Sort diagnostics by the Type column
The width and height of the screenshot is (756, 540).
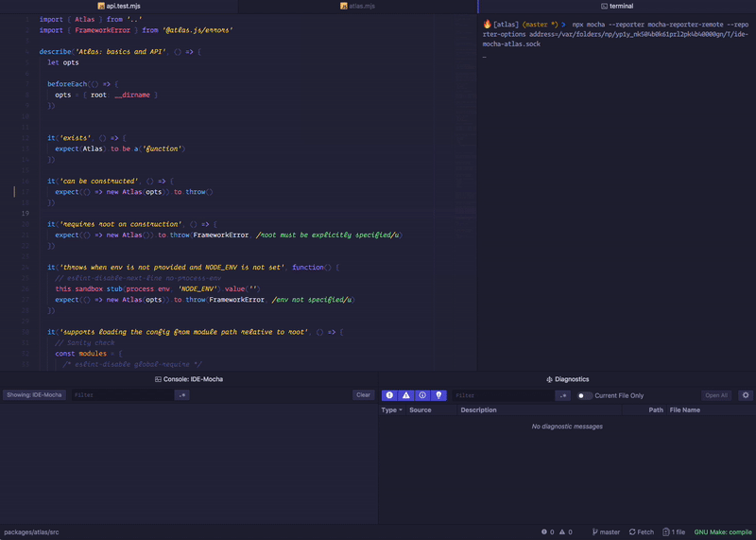(x=391, y=410)
